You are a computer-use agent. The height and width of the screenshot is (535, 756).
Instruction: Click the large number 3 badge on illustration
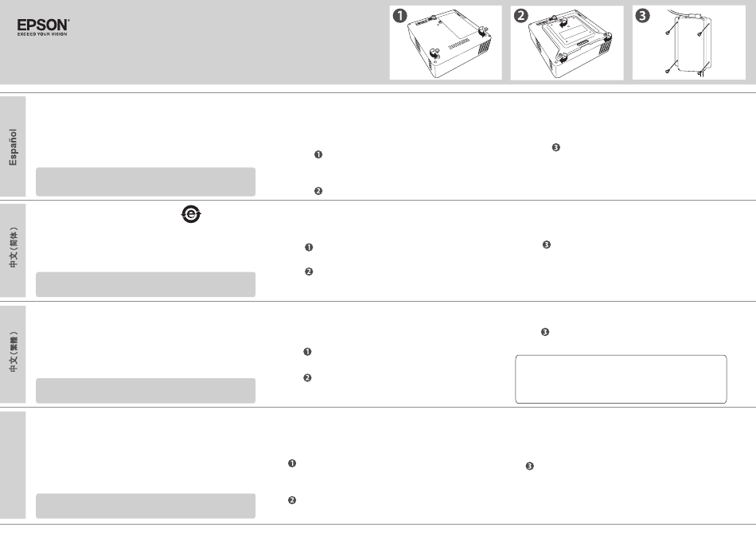[642, 16]
